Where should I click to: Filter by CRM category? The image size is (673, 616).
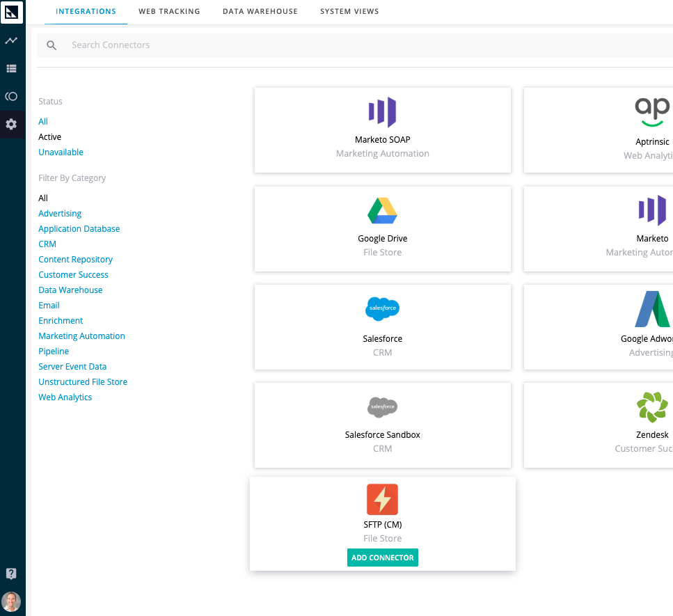tap(47, 244)
